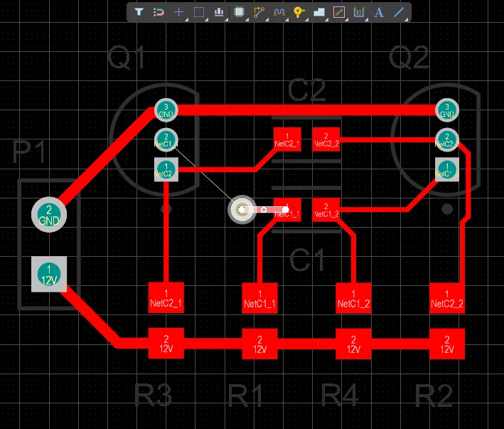Select the Place Line tool
Viewport: 504px width, 429px height.
399,12
